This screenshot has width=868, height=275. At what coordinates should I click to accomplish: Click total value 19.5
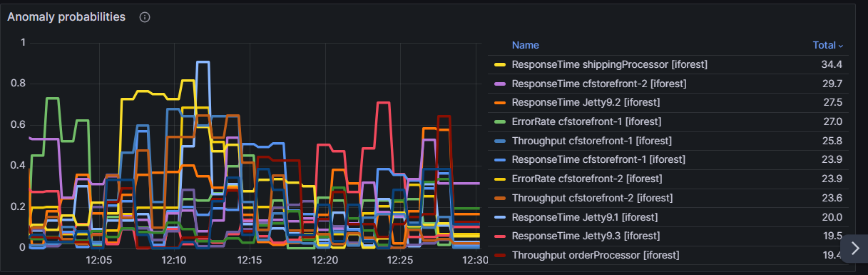[832, 236]
